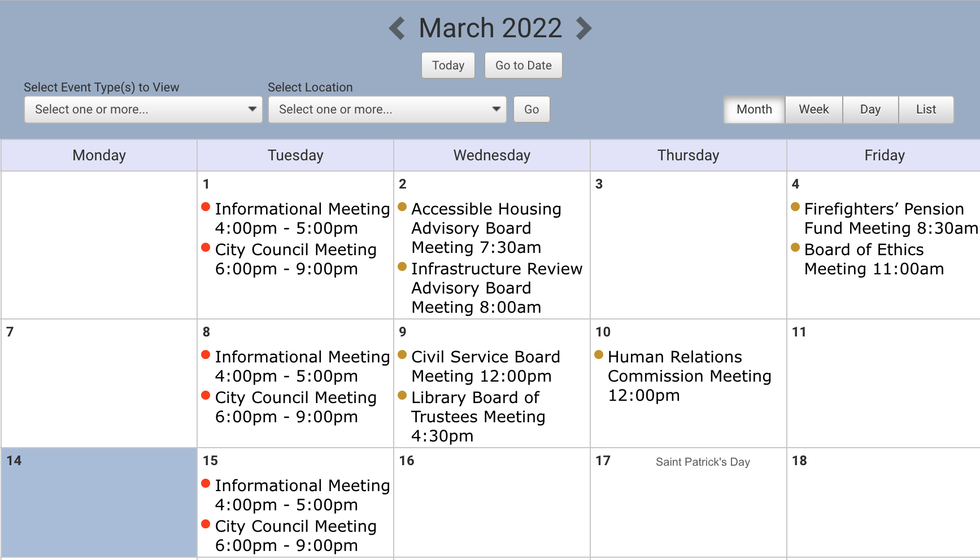The height and width of the screenshot is (560, 980).
Task: Open the Select Location dropdown
Action: pos(387,110)
